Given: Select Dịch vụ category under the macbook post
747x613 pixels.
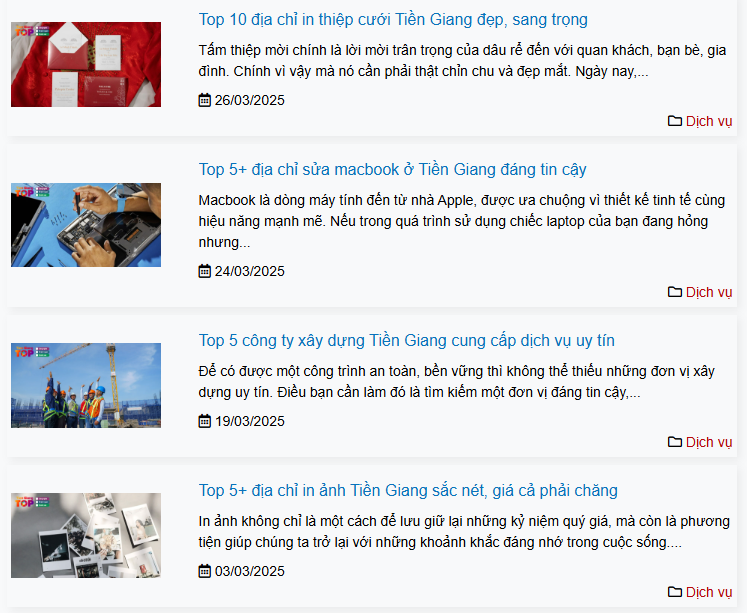Looking at the screenshot, I should pyautogui.click(x=709, y=292).
